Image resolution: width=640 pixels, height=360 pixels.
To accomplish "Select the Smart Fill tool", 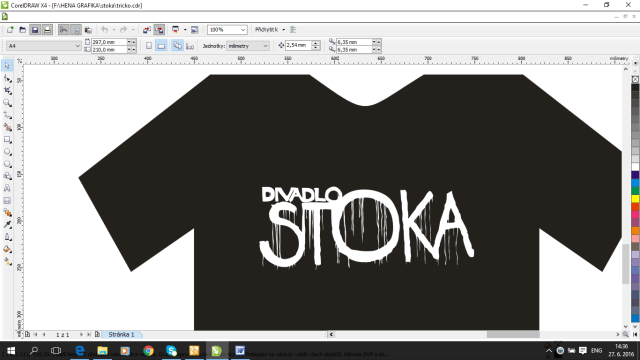I will (x=7, y=127).
